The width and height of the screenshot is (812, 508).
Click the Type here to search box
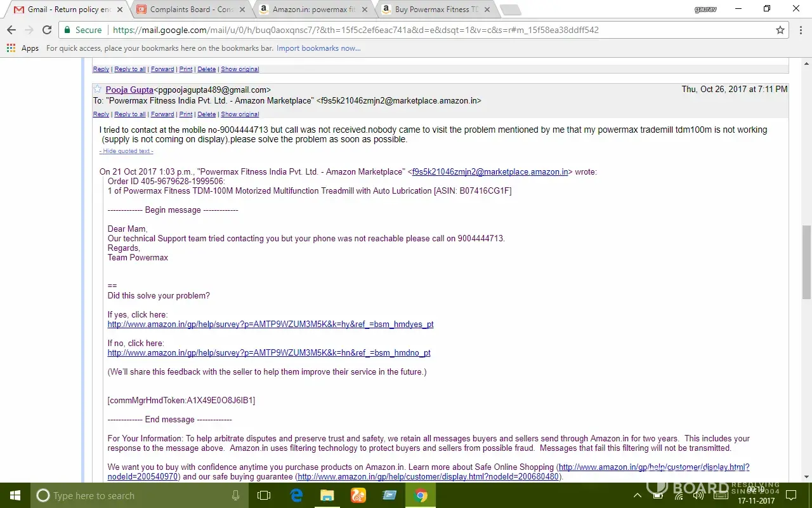[x=133, y=495]
